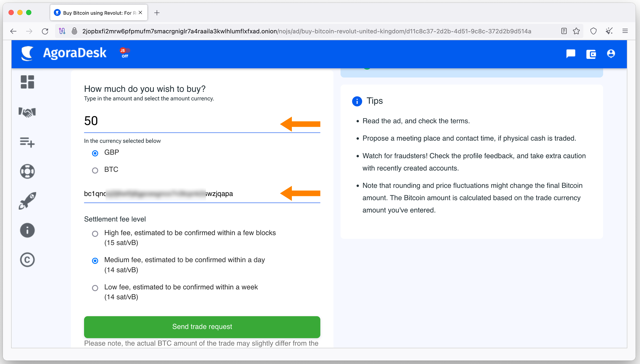Select GBP currency radio button

95,153
